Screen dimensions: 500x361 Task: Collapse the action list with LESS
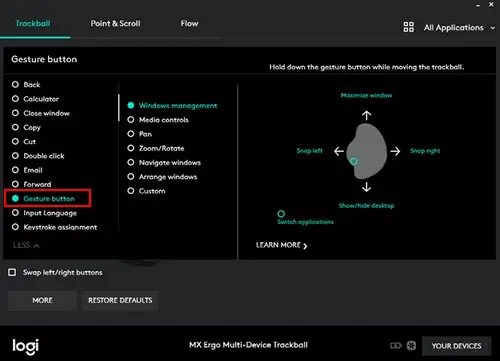26,245
